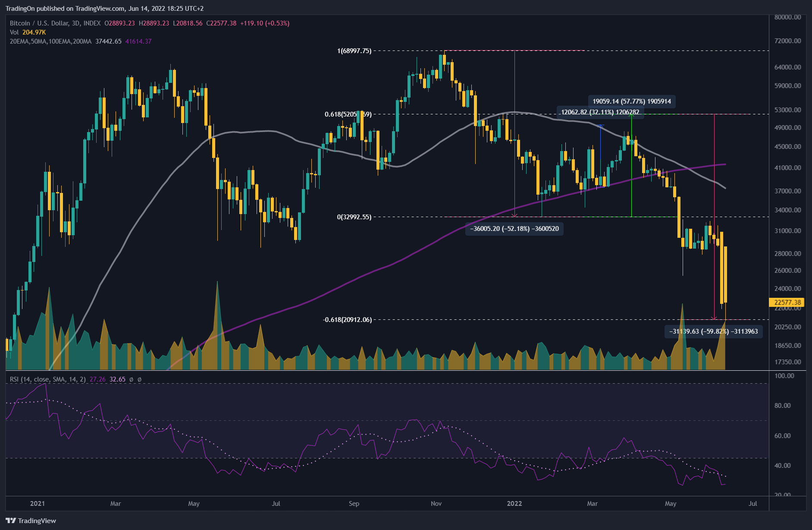Click the RSI axis label 100.00

[x=784, y=376]
